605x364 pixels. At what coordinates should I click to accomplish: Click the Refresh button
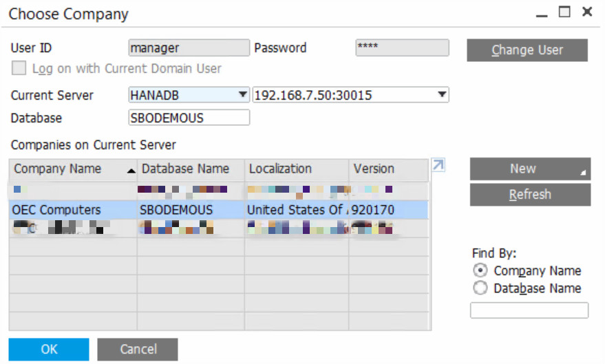click(530, 195)
